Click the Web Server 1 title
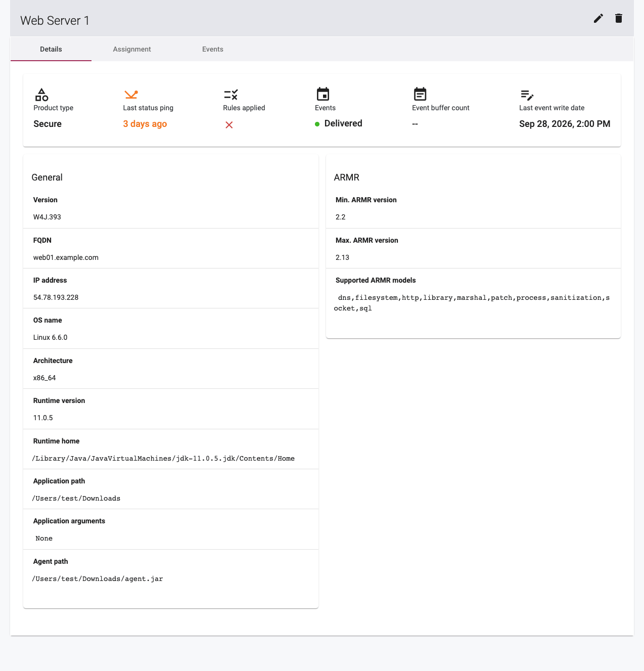This screenshot has width=644, height=671. point(55,21)
